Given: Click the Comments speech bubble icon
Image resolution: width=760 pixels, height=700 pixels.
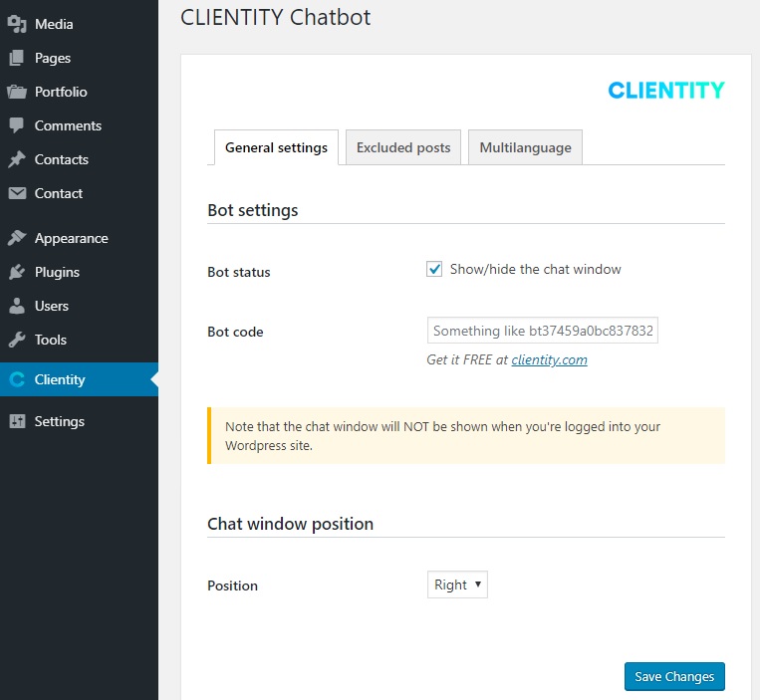Looking at the screenshot, I should [x=17, y=125].
